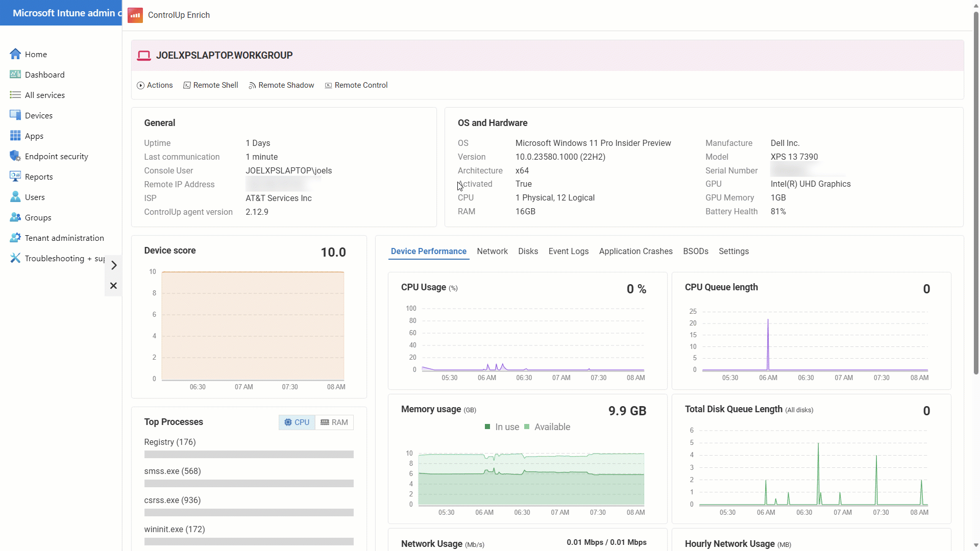Go to Home in the sidebar

click(x=36, y=54)
